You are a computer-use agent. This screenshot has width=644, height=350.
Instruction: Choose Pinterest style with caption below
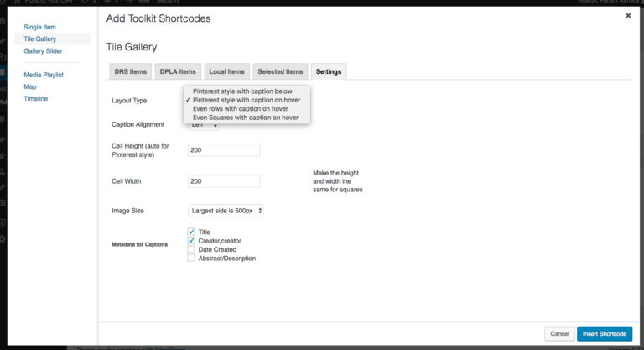click(242, 91)
